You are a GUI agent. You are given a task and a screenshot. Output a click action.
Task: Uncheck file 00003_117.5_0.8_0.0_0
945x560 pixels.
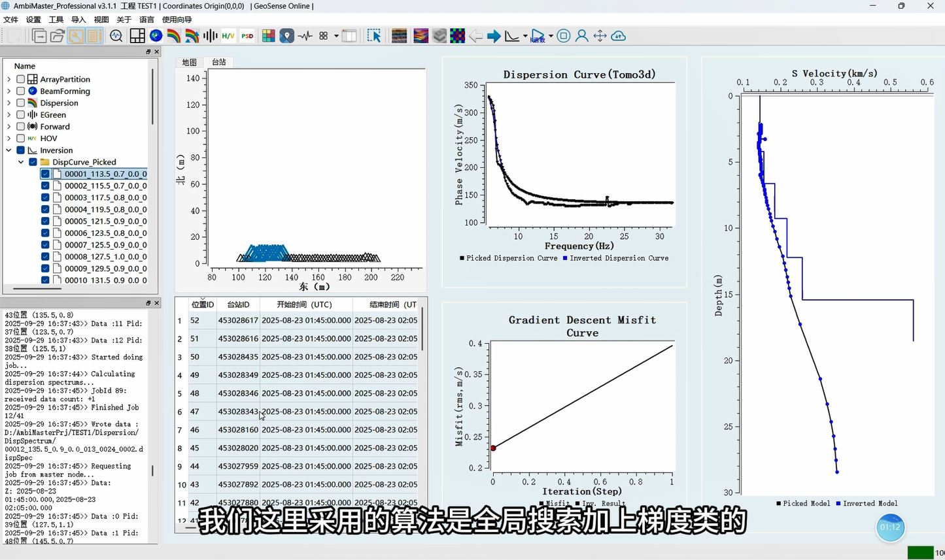(44, 197)
